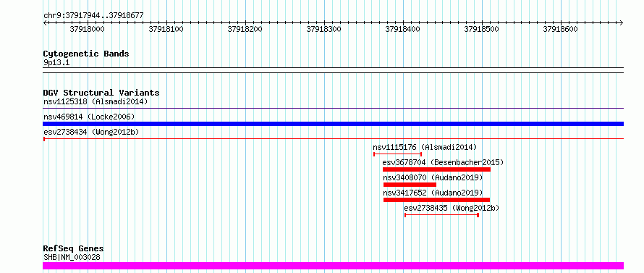644x273 pixels.
Task: Click the short red nsv3408070 bar
Action: click(410, 185)
